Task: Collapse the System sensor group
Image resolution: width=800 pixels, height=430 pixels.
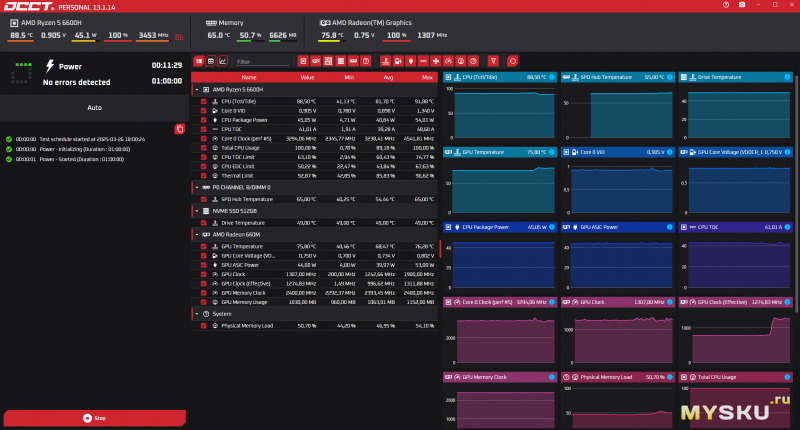Action: 197,314
